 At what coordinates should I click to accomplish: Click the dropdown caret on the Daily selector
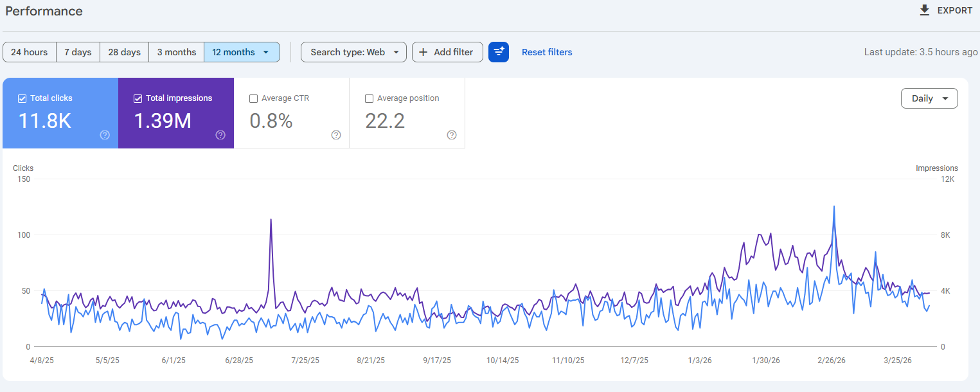tap(945, 98)
